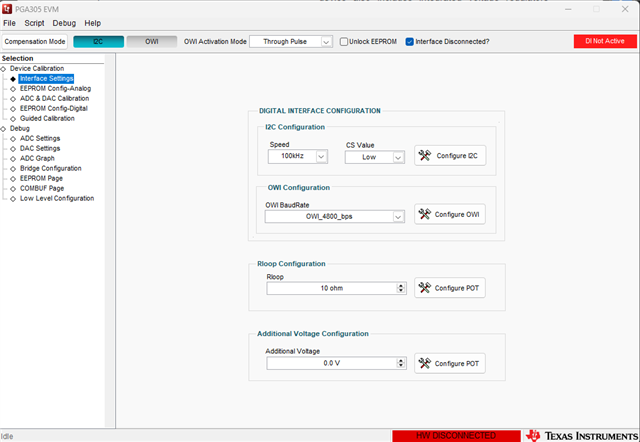
Task: Decrement Additional Voltage with down arrow
Action: pos(401,366)
